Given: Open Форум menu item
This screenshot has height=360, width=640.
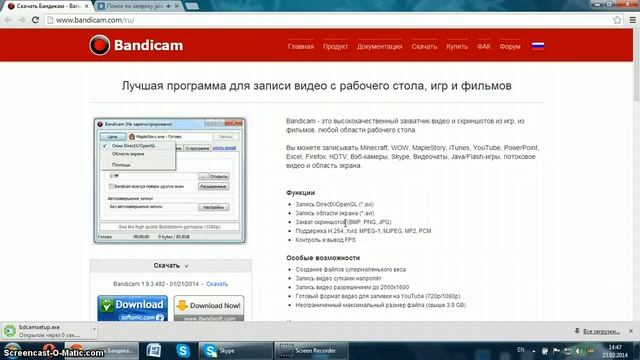Looking at the screenshot, I should pyautogui.click(x=510, y=47).
